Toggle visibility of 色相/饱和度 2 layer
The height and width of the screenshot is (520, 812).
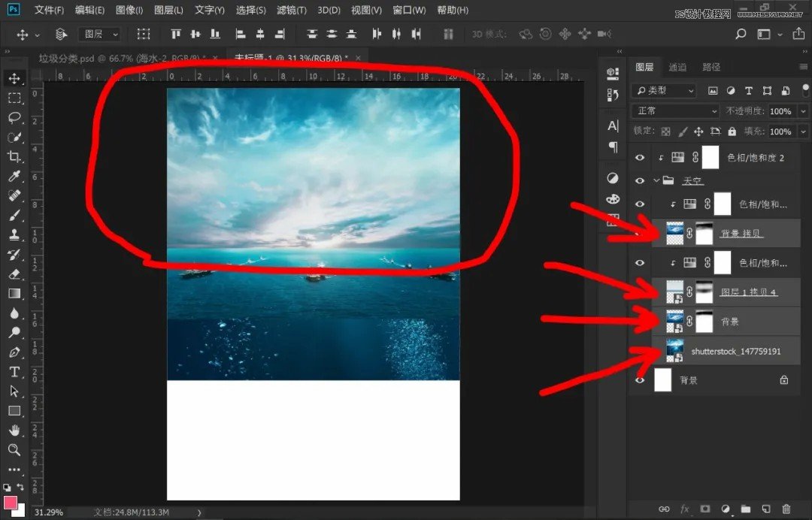[640, 157]
